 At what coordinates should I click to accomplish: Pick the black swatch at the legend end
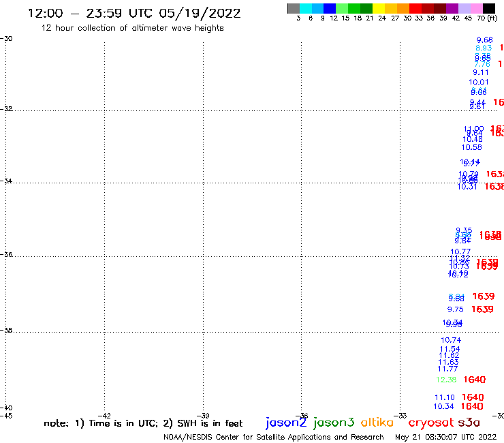coord(489,8)
